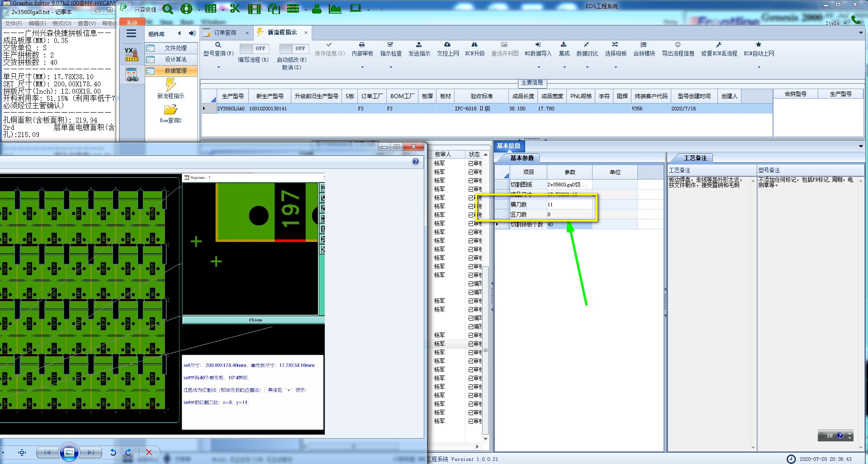Viewport: 868px width, 464px height.
Task: Click 文控上网 cloud upload button
Action: [448, 49]
